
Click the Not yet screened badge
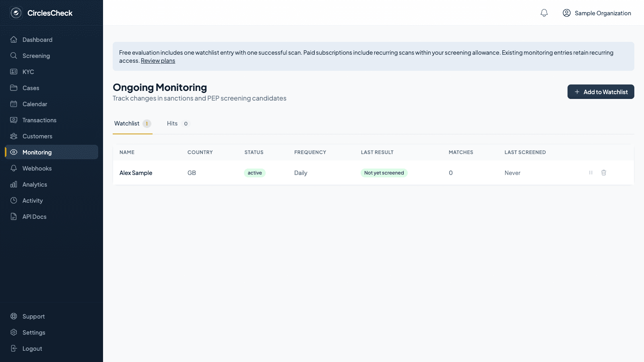(384, 173)
